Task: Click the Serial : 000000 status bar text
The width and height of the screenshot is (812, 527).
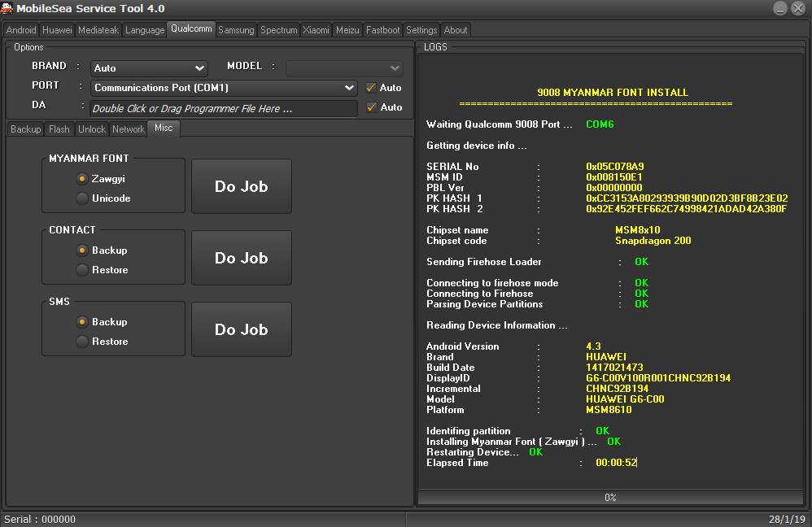Action: 40,519
